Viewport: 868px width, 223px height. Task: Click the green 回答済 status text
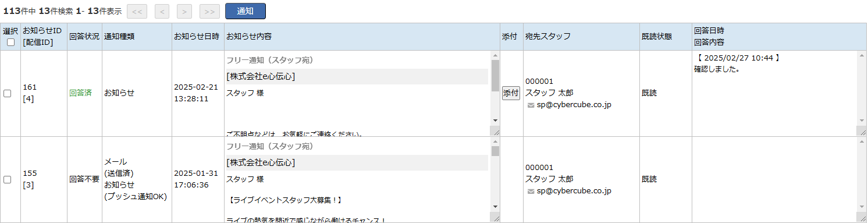[x=80, y=93]
